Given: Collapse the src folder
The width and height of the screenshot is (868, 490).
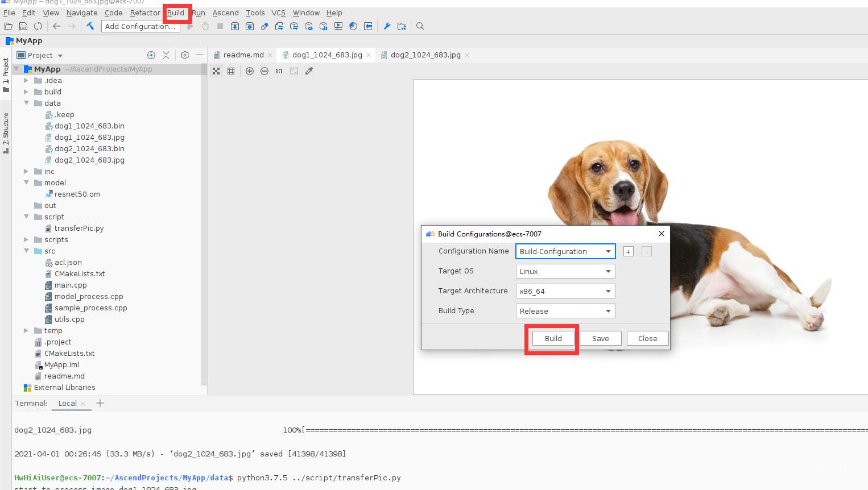Looking at the screenshot, I should point(26,251).
